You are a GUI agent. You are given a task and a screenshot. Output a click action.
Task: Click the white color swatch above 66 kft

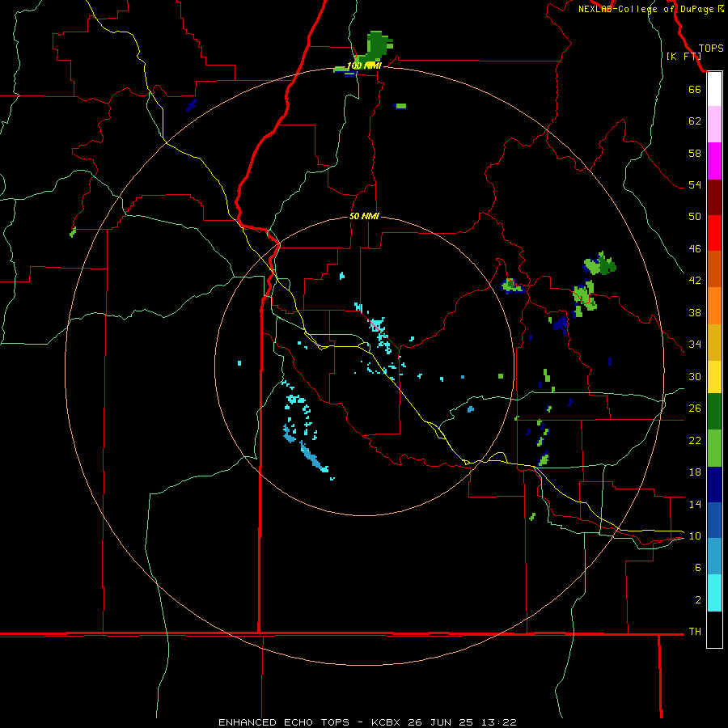(x=714, y=89)
